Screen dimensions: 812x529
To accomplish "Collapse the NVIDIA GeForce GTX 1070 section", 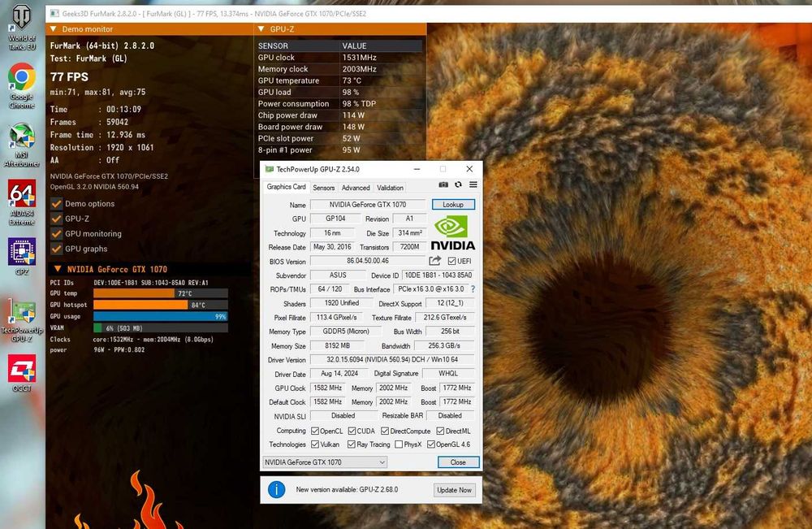I will point(58,269).
